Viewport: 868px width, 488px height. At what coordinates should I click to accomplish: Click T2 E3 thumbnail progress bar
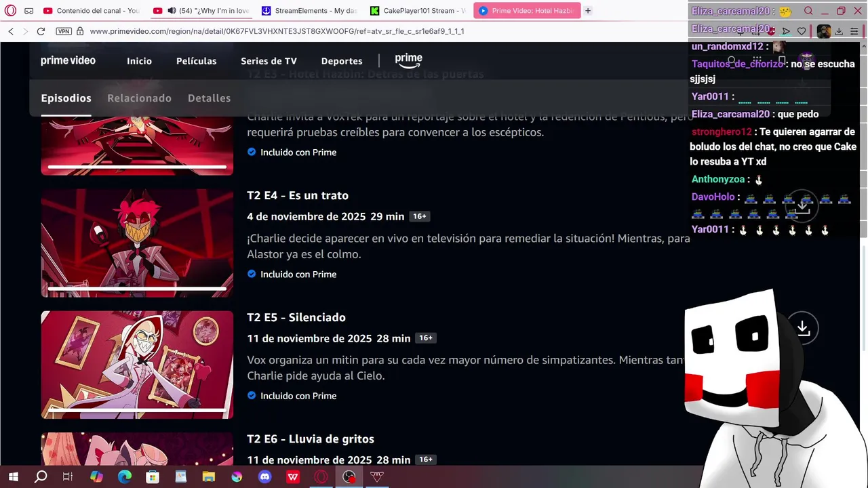coord(137,166)
